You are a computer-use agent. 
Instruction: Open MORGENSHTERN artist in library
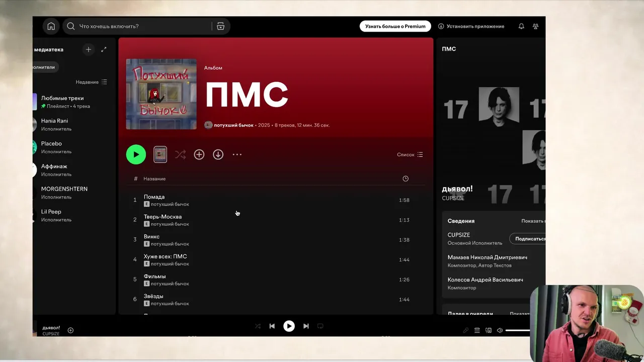click(x=74, y=193)
